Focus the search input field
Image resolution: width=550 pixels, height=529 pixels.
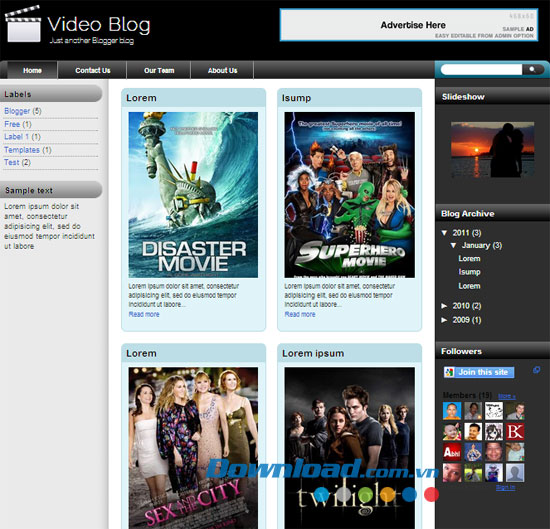coord(482,69)
